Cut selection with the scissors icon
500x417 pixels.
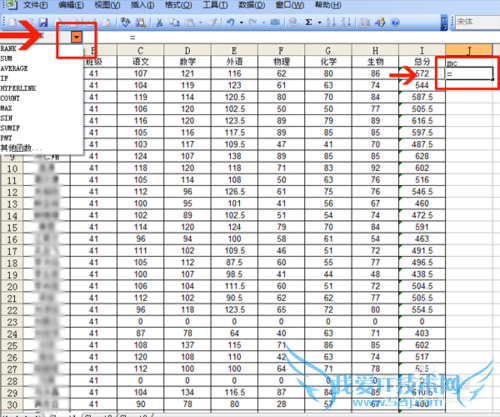159,22
